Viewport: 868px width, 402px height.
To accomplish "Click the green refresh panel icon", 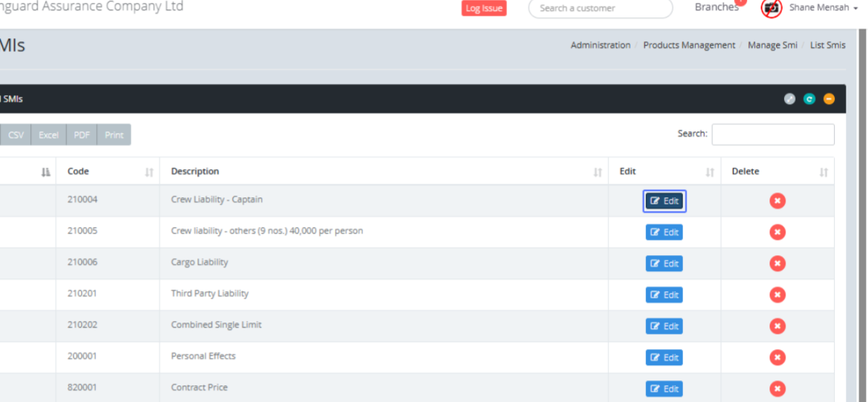I will click(x=809, y=99).
